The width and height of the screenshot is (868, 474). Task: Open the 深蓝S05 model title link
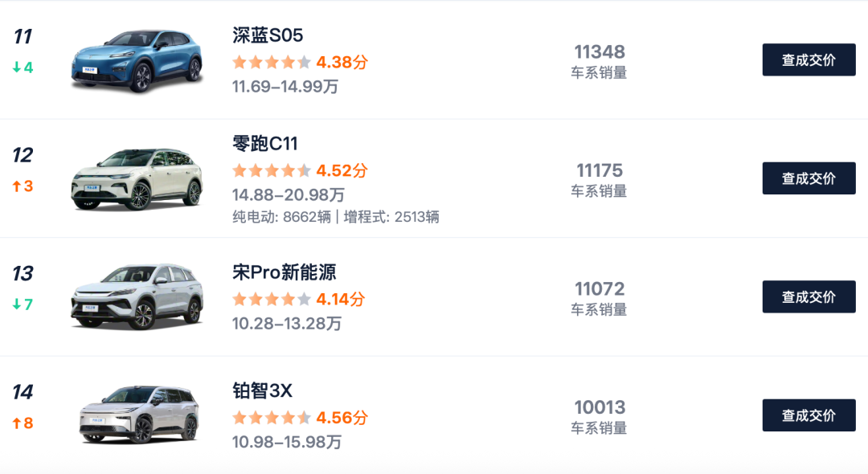(267, 35)
